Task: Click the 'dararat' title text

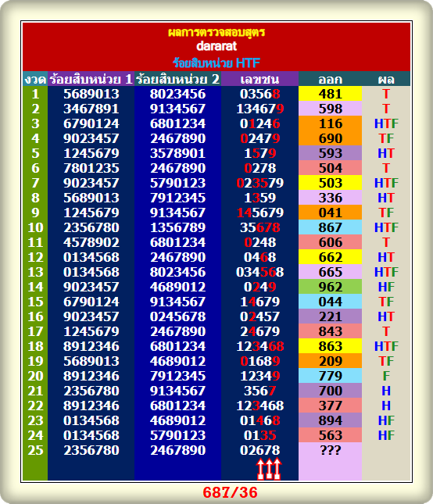Action: tap(216, 46)
